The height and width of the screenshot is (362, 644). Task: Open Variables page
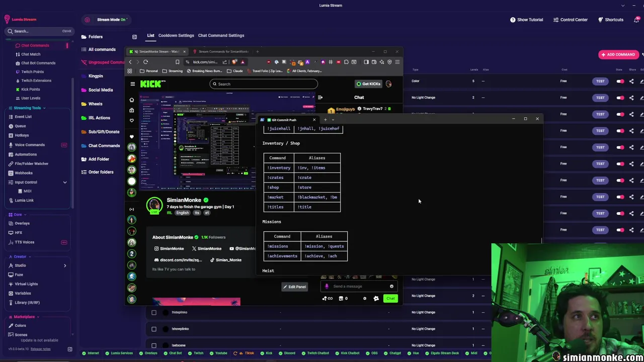pyautogui.click(x=23, y=293)
